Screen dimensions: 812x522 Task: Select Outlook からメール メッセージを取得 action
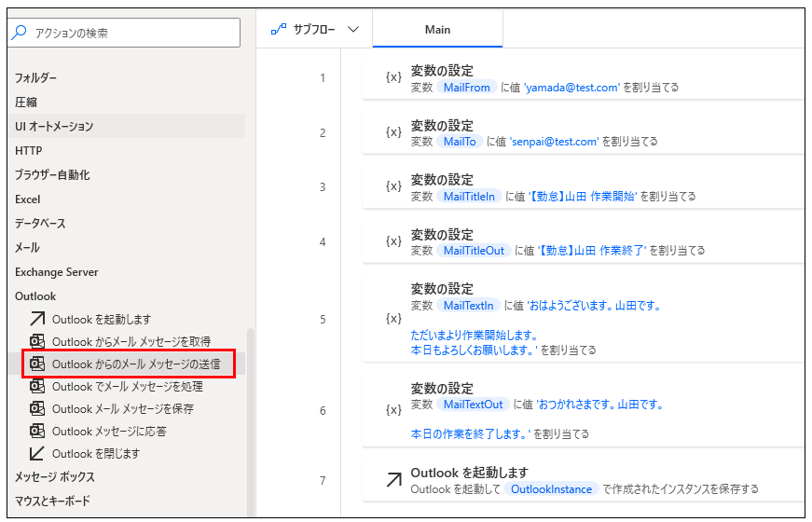pos(131,342)
